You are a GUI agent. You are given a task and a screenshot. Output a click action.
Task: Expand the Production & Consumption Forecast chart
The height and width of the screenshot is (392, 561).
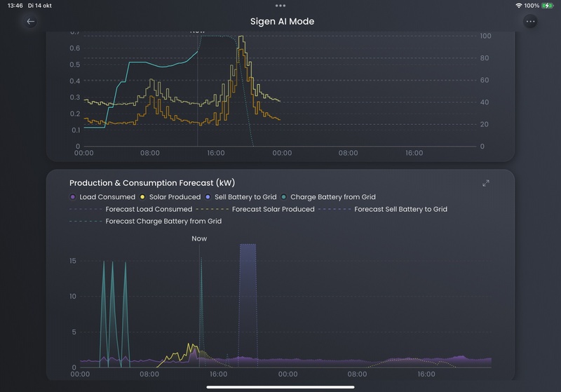pos(486,183)
